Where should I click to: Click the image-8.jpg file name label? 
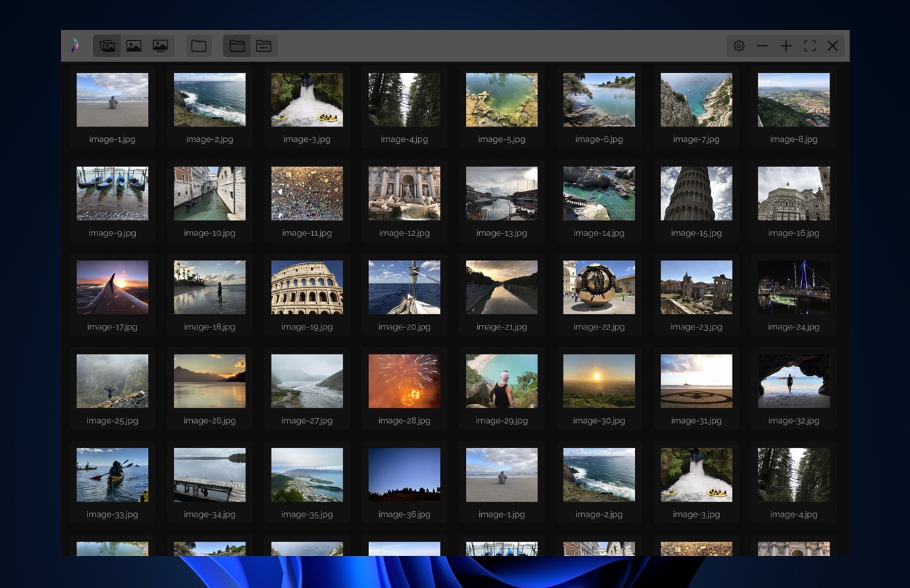point(794,139)
